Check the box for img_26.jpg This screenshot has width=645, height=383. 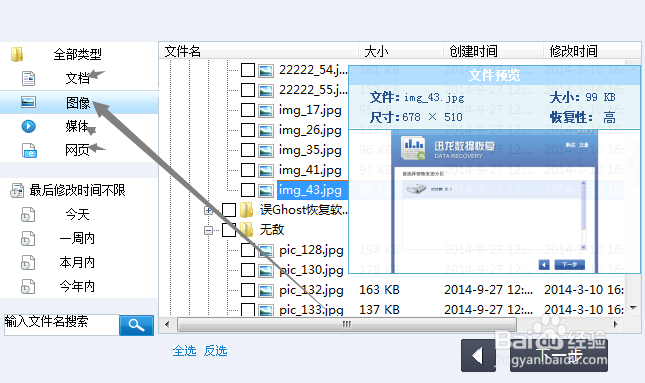click(x=248, y=130)
